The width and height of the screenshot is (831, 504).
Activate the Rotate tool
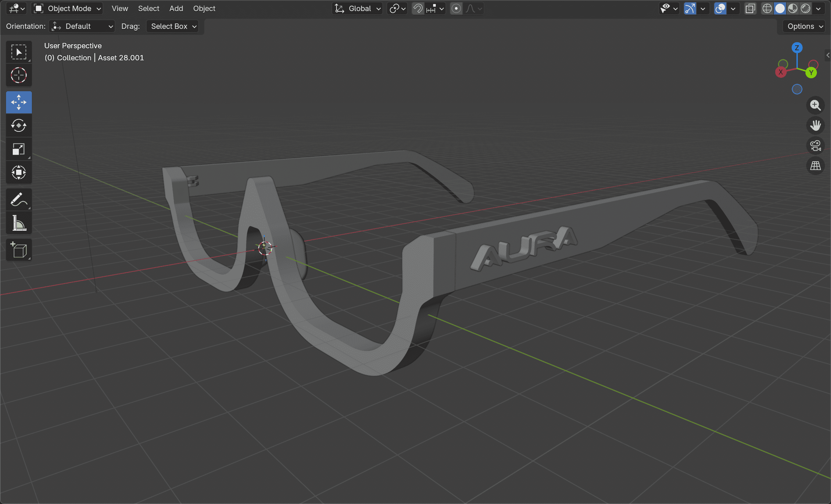coord(19,126)
